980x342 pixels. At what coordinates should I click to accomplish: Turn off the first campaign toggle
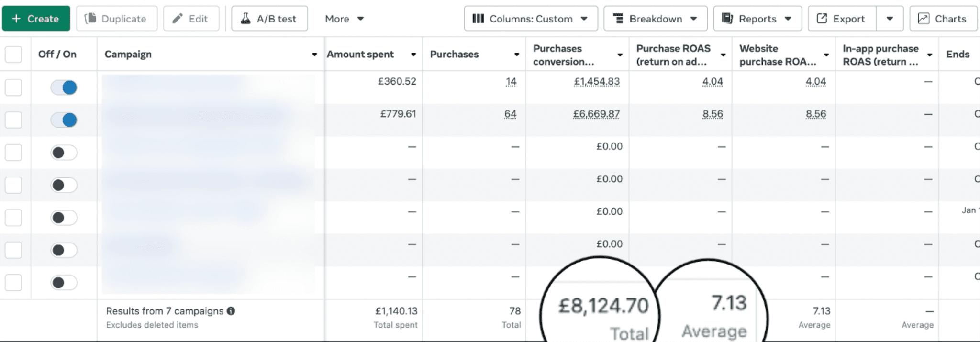(x=64, y=88)
